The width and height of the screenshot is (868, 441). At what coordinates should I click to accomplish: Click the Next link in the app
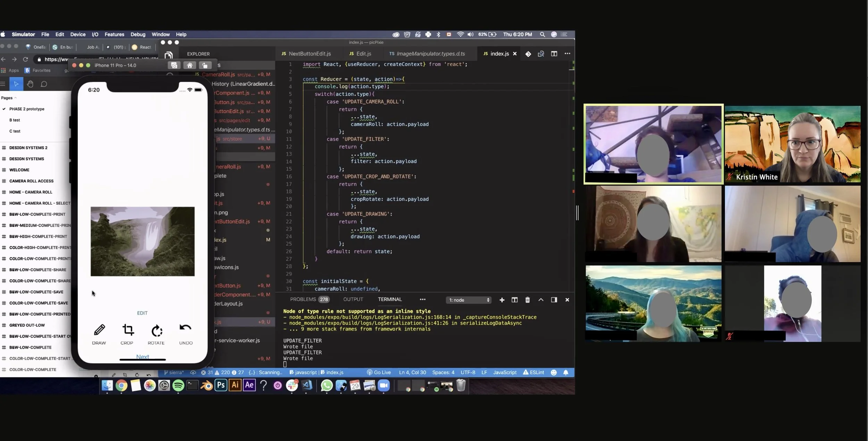[x=142, y=357]
